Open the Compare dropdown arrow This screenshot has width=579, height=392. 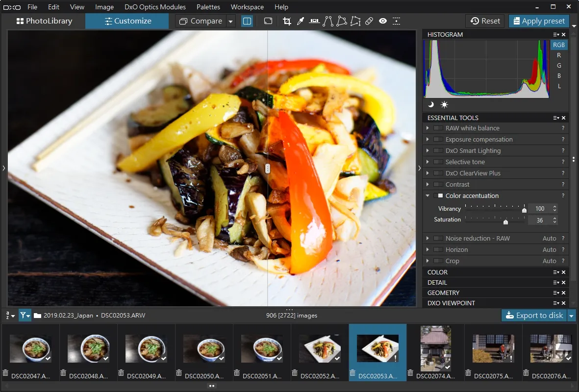point(231,22)
